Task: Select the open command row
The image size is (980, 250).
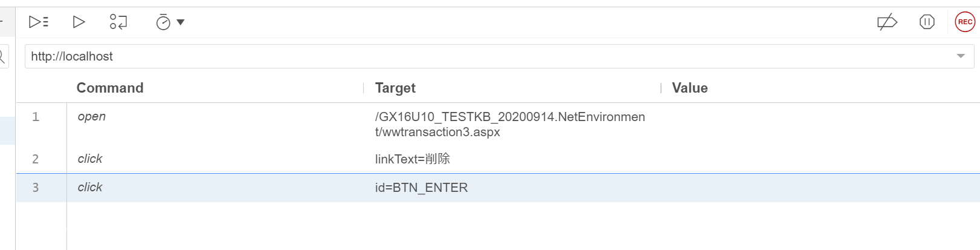Action: point(498,124)
